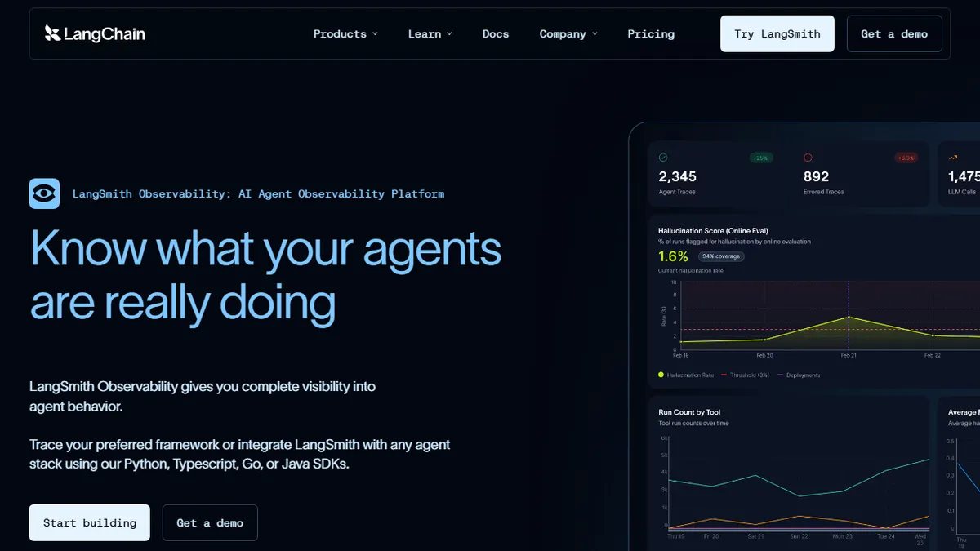
Task: Click the green checkmark icon above Agent Traces
Action: 663,158
